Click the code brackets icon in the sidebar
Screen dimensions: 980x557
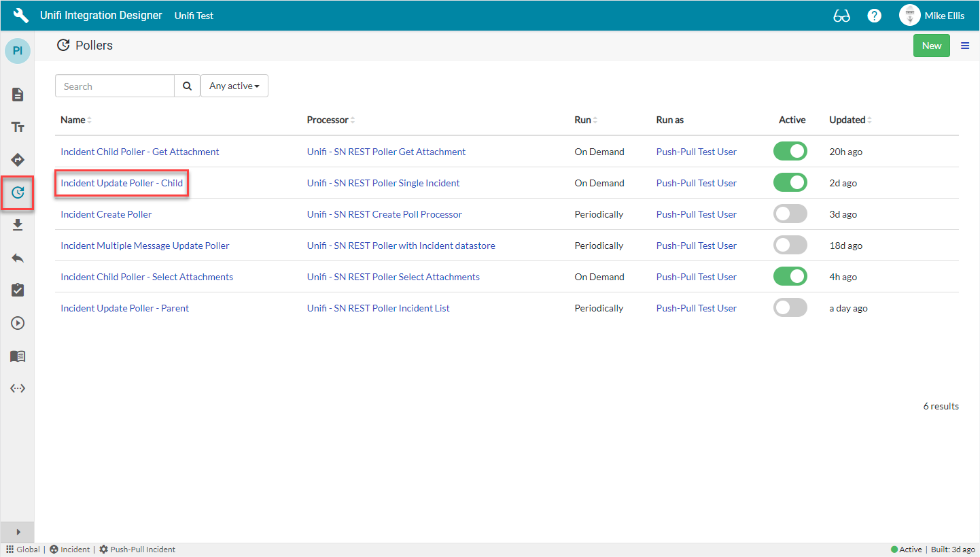[17, 388]
